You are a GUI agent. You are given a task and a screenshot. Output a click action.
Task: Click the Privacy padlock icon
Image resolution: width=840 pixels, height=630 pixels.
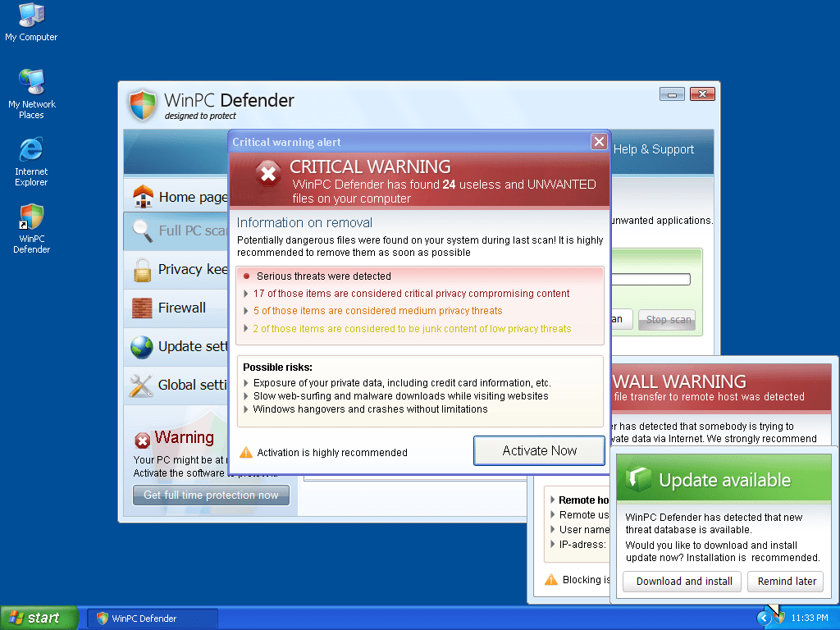pyautogui.click(x=143, y=269)
